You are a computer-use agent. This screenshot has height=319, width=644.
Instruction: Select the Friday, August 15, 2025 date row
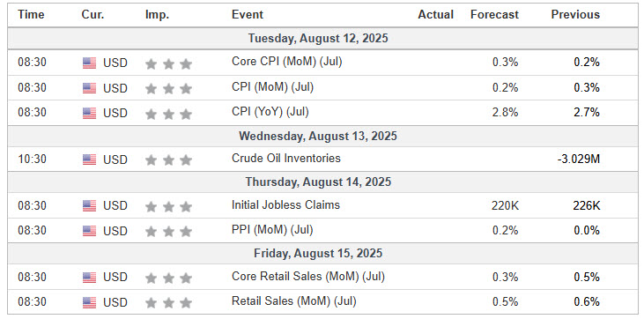tap(322, 253)
